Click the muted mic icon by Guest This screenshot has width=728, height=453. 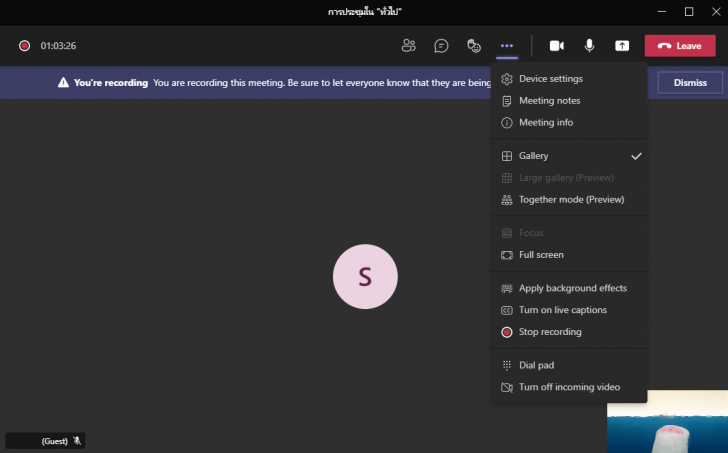(77, 440)
